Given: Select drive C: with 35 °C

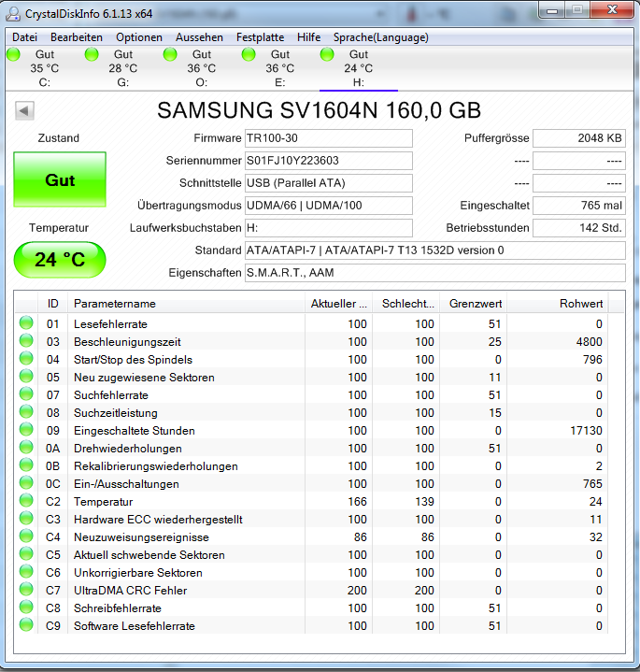Looking at the screenshot, I should tap(45, 68).
